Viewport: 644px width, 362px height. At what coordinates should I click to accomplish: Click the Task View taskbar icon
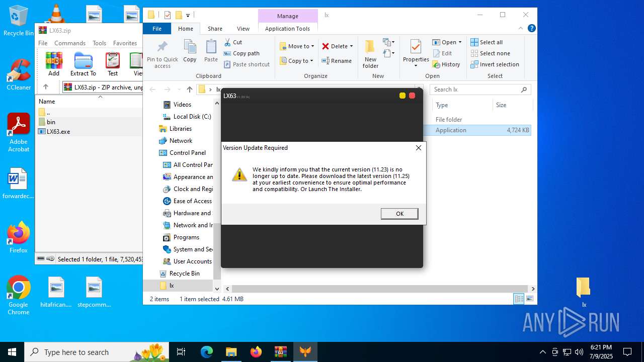coord(181,352)
